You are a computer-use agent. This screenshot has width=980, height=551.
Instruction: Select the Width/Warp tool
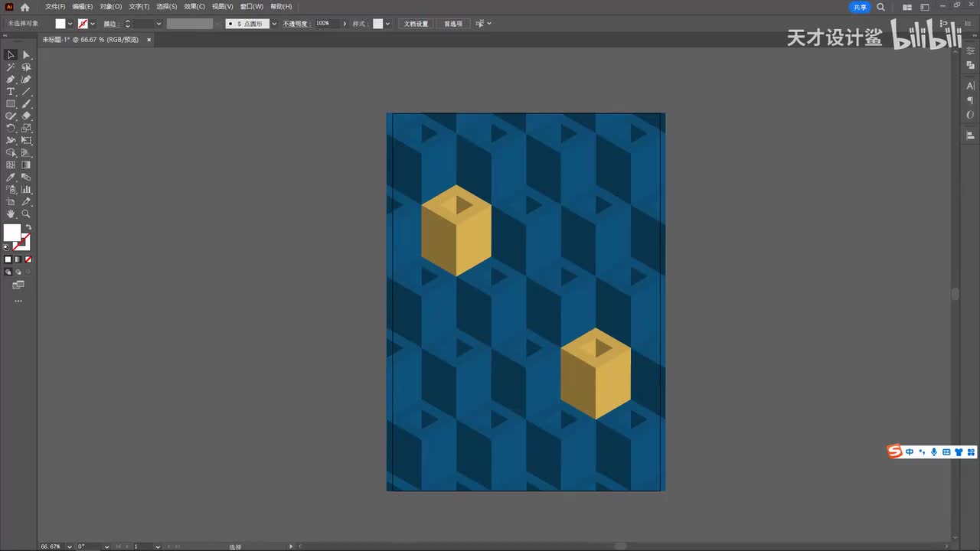click(x=11, y=140)
